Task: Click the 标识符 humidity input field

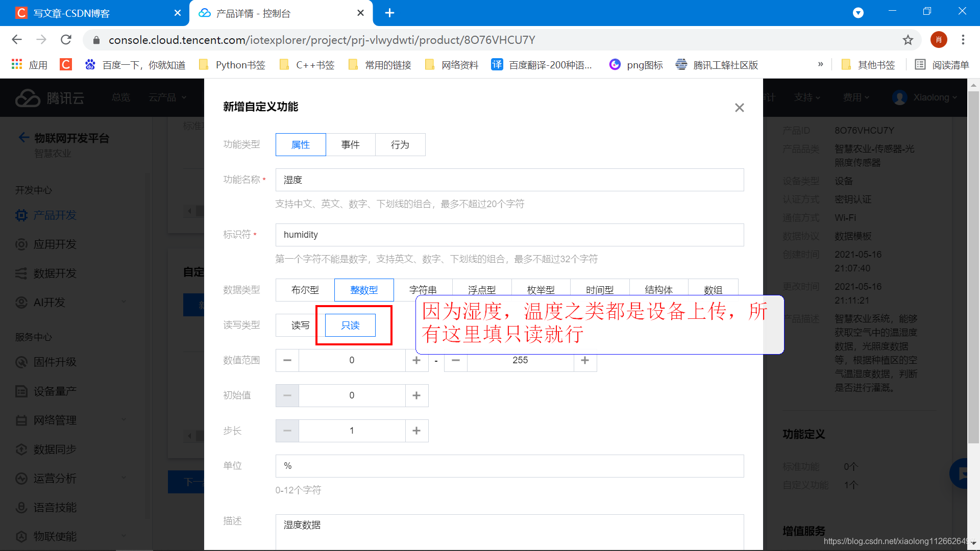Action: (509, 235)
